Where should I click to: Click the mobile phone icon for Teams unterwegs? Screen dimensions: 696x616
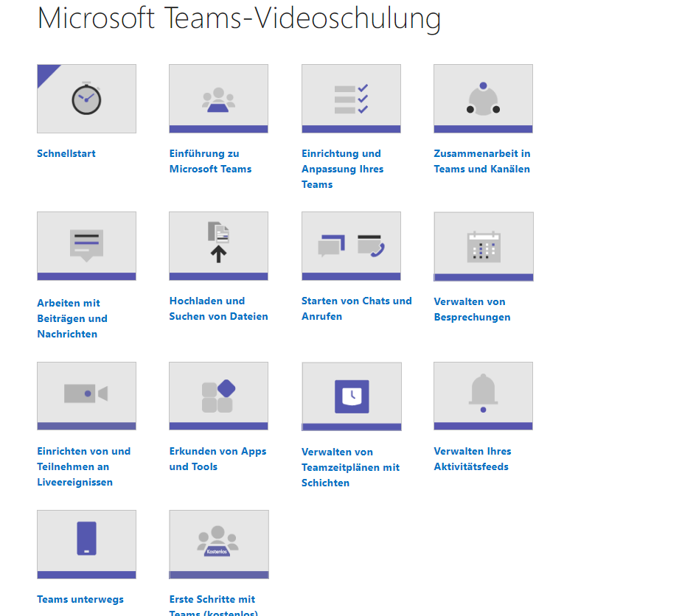[86, 545]
